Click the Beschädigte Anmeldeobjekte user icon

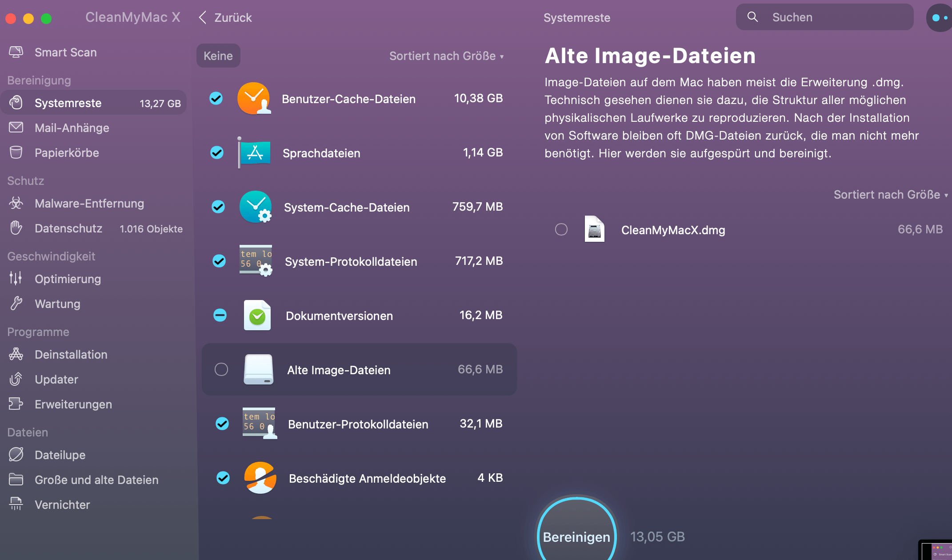[260, 478]
